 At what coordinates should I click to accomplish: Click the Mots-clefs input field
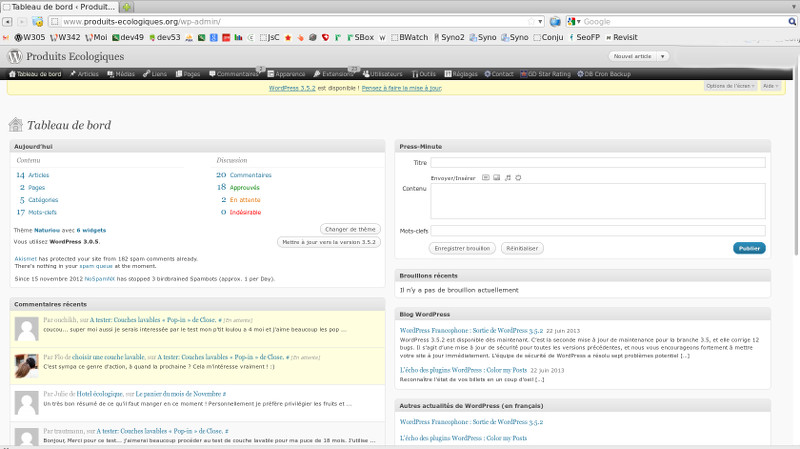pyautogui.click(x=598, y=231)
